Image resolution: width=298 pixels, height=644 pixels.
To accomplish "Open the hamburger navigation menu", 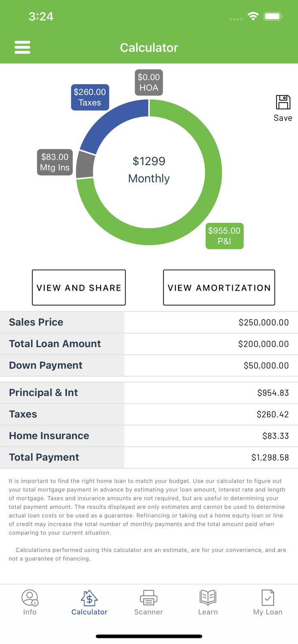I will [x=22, y=47].
